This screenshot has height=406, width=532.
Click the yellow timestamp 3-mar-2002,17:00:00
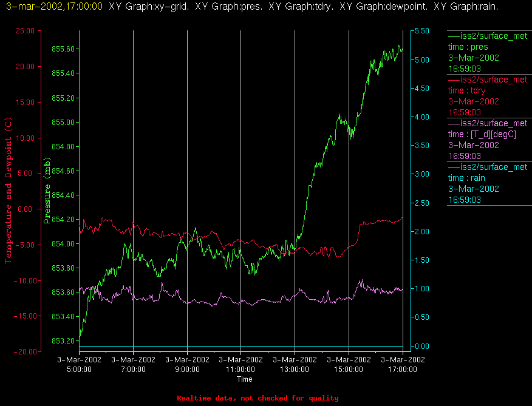(x=54, y=7)
